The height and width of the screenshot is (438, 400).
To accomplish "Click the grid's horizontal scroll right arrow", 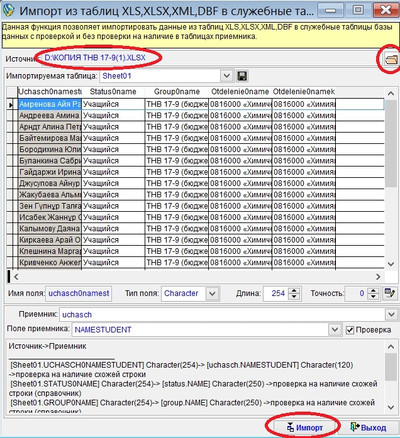I will (378, 276).
